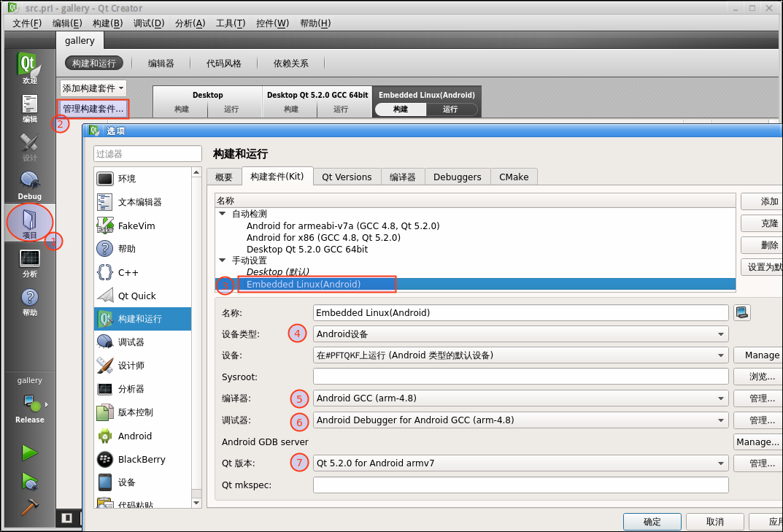This screenshot has width=783, height=532.
Task: Switch to the Debug mode
Action: tap(29, 185)
